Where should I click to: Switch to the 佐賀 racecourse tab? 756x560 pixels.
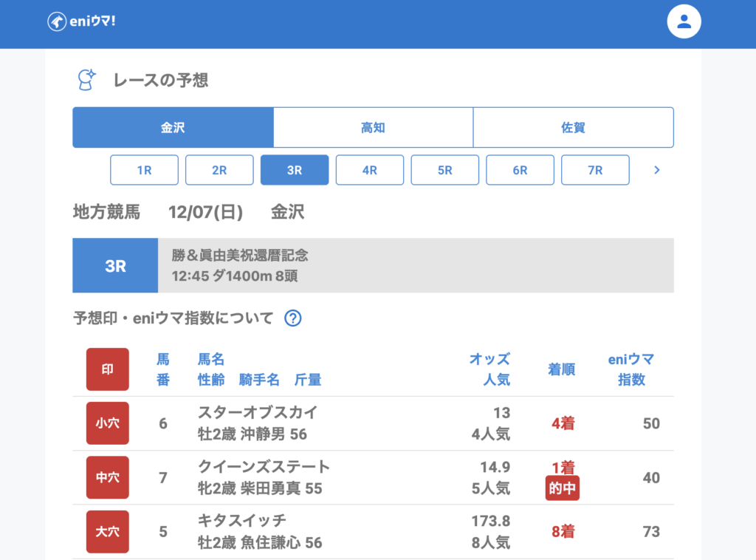coord(573,128)
